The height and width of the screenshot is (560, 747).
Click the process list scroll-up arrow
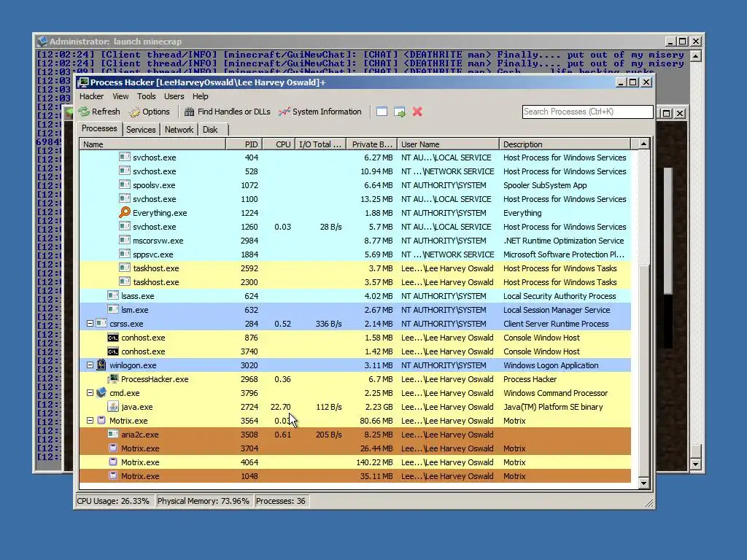(x=643, y=144)
